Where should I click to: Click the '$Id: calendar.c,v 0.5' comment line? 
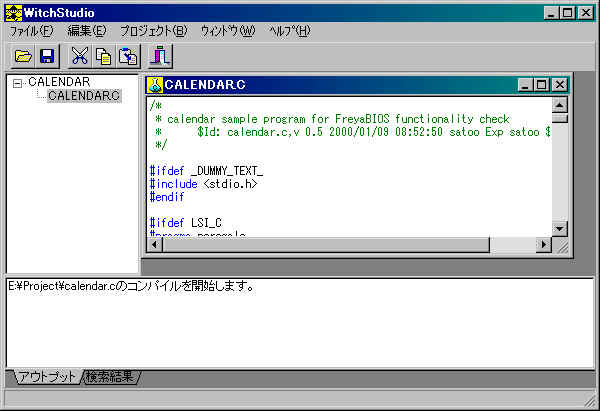[x=352, y=132]
